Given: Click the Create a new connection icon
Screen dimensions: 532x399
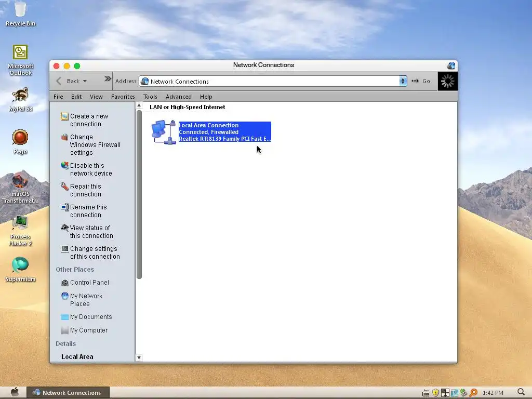Looking at the screenshot, I should point(64,116).
